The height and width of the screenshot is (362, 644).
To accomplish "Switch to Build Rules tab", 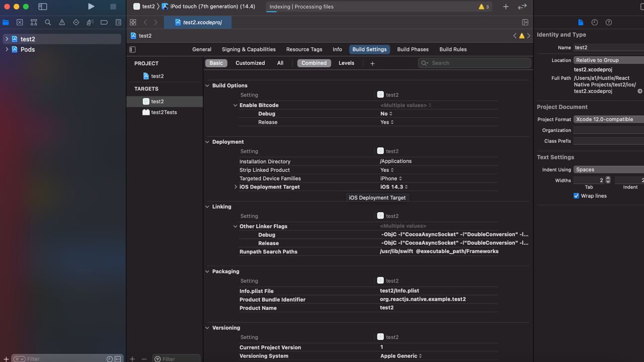I will (453, 49).
